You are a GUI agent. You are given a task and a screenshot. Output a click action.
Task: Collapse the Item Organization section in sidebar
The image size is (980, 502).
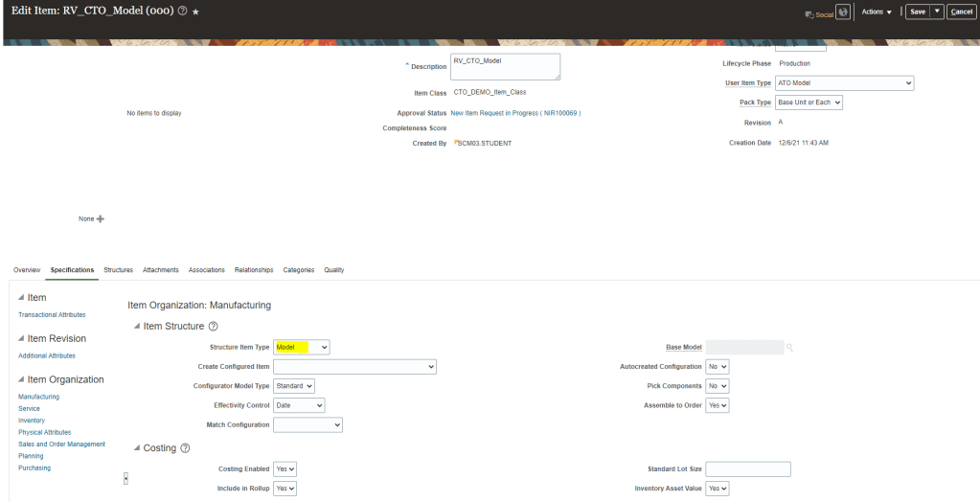pos(22,379)
